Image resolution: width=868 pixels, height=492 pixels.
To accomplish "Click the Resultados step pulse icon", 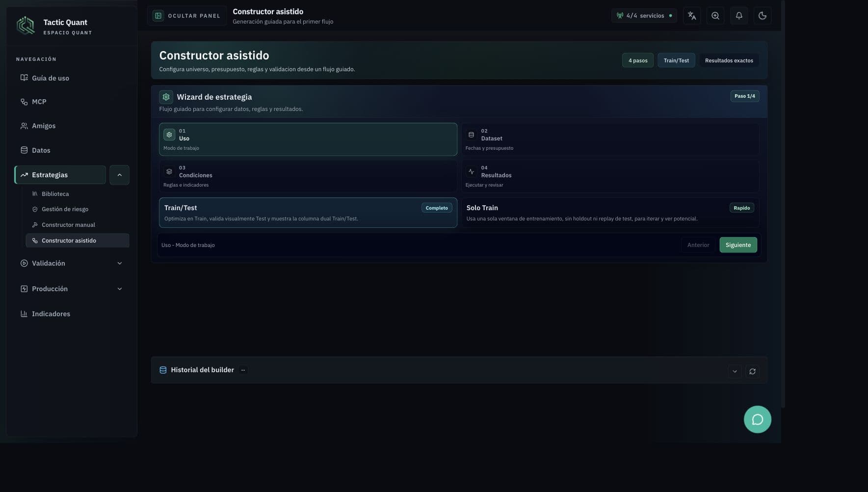I will pyautogui.click(x=471, y=171).
